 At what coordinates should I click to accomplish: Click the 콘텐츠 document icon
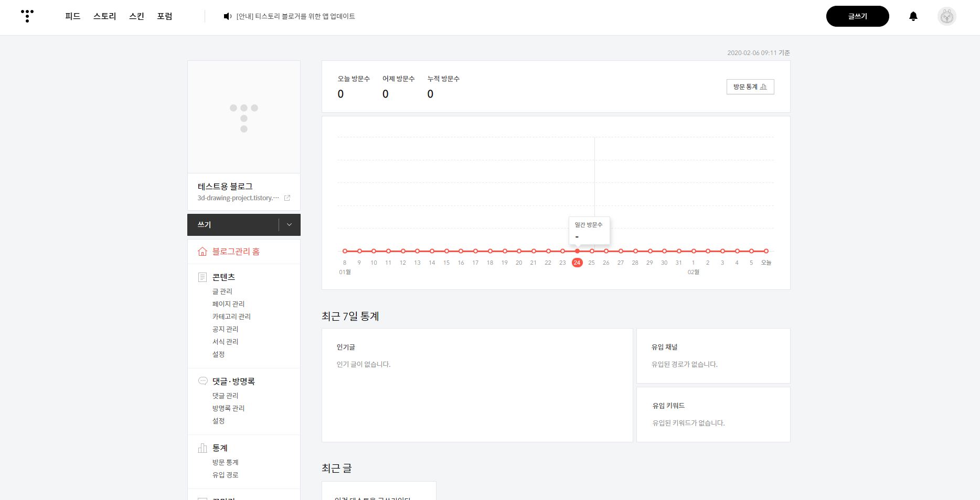coord(203,277)
